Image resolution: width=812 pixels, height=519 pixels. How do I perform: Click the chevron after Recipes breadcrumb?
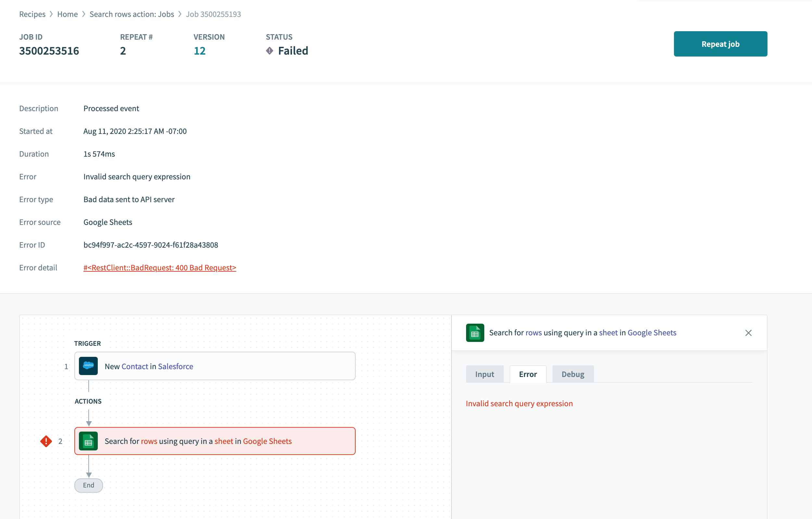coord(51,14)
